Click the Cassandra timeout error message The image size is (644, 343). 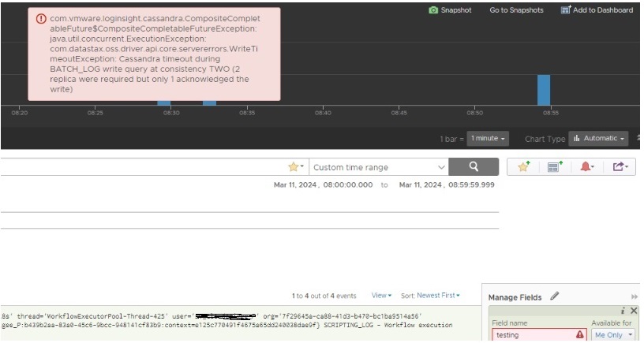pos(155,54)
